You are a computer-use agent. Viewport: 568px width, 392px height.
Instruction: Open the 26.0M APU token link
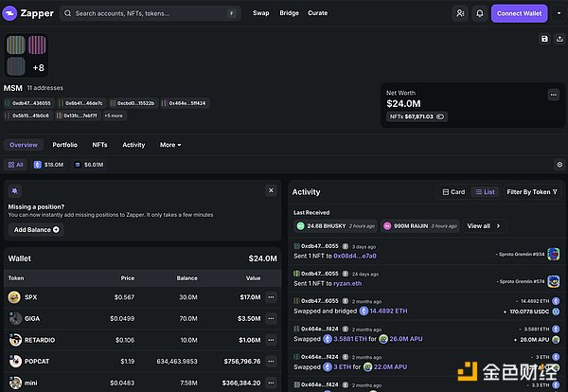click(400, 339)
